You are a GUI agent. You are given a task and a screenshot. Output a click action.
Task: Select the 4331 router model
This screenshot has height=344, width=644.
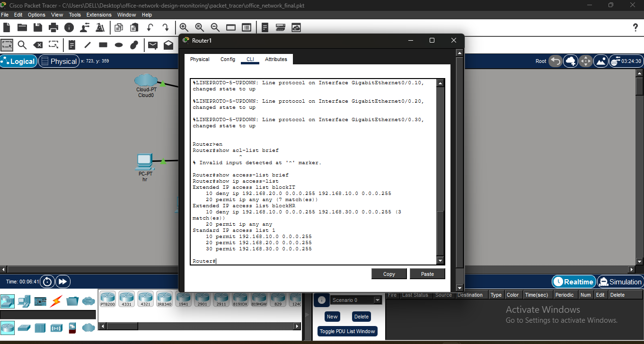pos(126,299)
